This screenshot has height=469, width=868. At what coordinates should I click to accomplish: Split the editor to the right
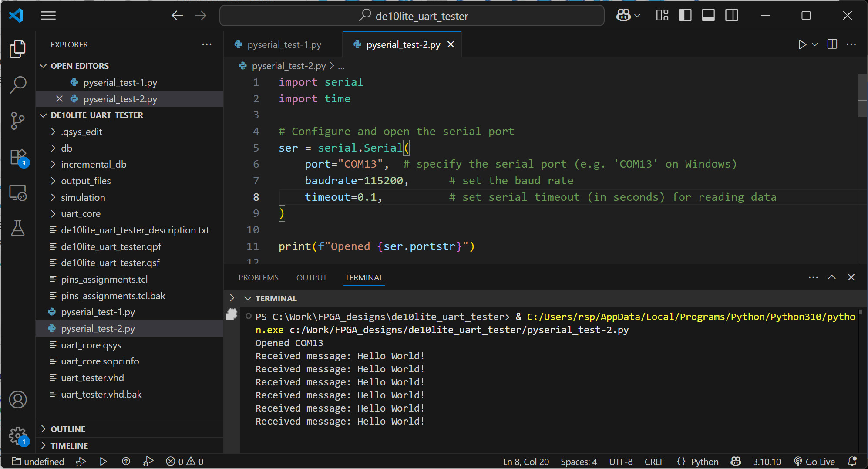(832, 44)
